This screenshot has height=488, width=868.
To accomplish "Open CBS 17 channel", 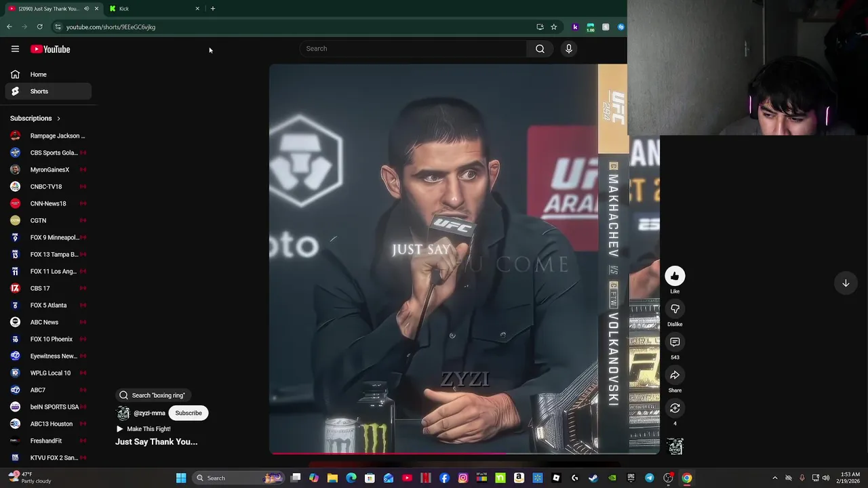I will click(48, 288).
